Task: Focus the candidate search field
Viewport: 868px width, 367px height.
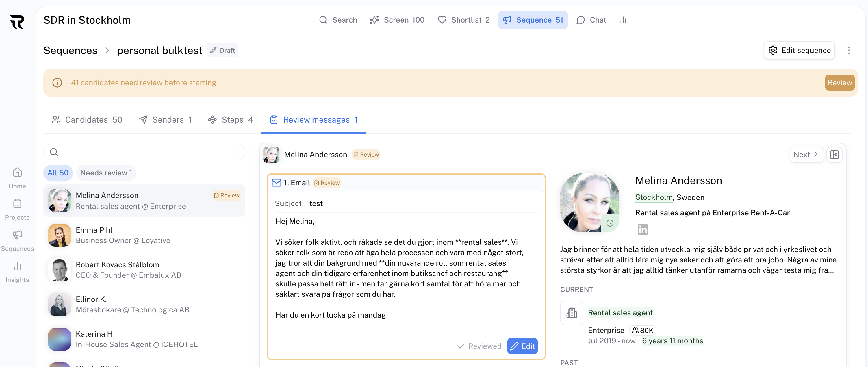Action: pyautogui.click(x=144, y=152)
